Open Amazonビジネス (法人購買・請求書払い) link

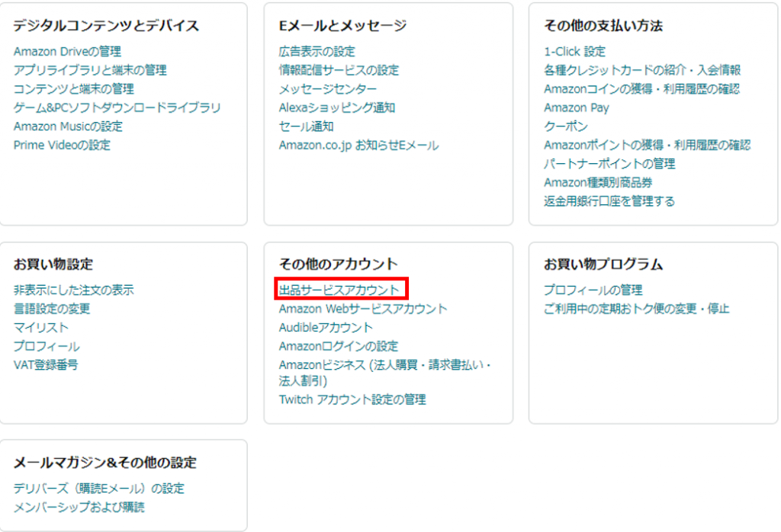point(384,373)
